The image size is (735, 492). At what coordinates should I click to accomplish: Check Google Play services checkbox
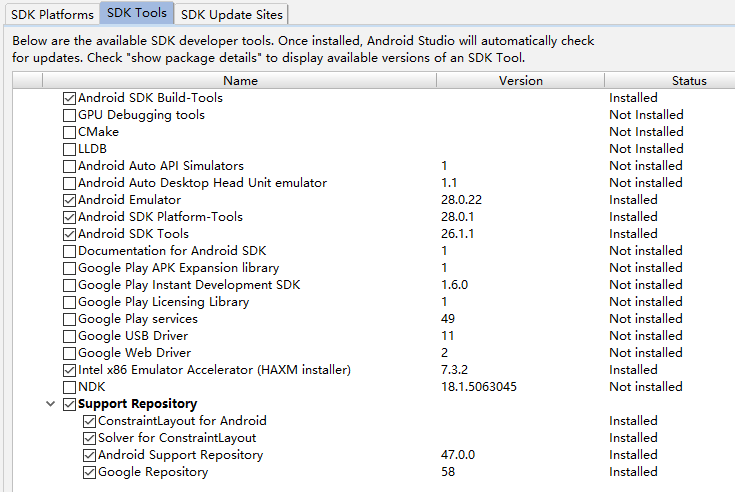tap(69, 319)
